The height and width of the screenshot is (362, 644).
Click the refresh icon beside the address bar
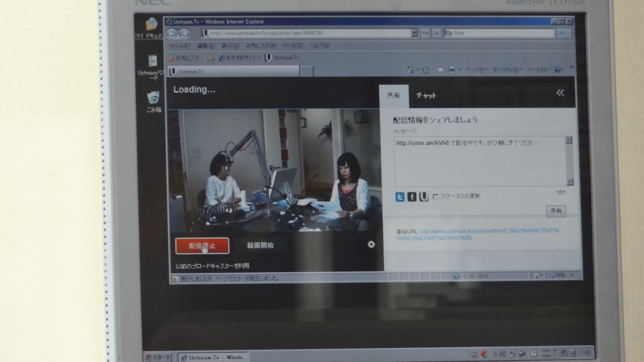click(425, 33)
